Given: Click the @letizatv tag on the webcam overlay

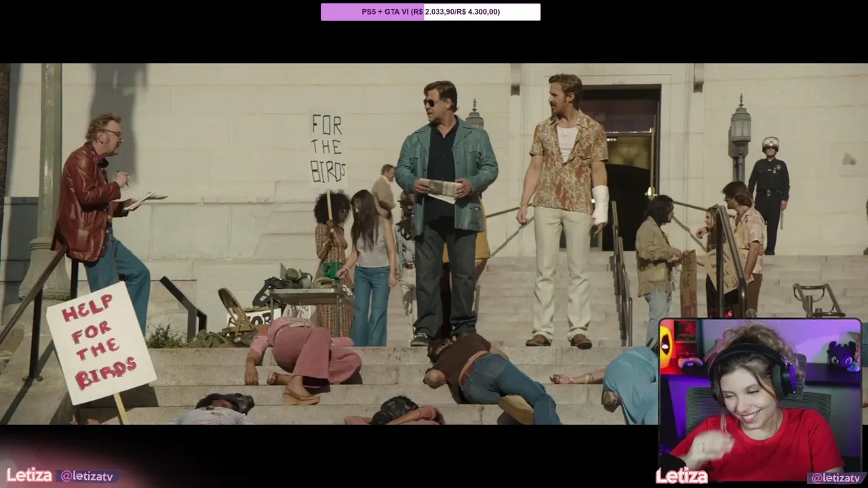Looking at the screenshot, I should [835, 478].
